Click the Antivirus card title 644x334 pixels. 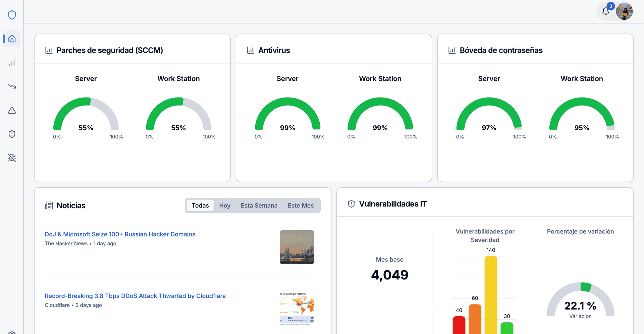tap(274, 50)
